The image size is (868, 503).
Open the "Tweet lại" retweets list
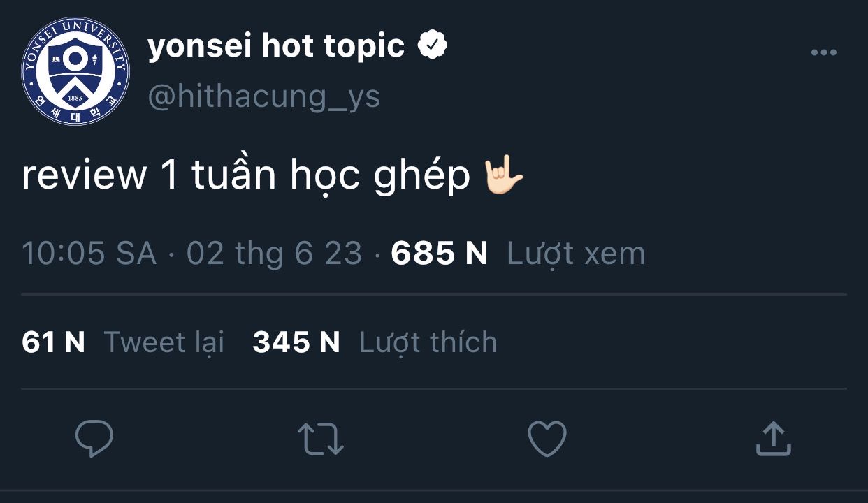164,342
